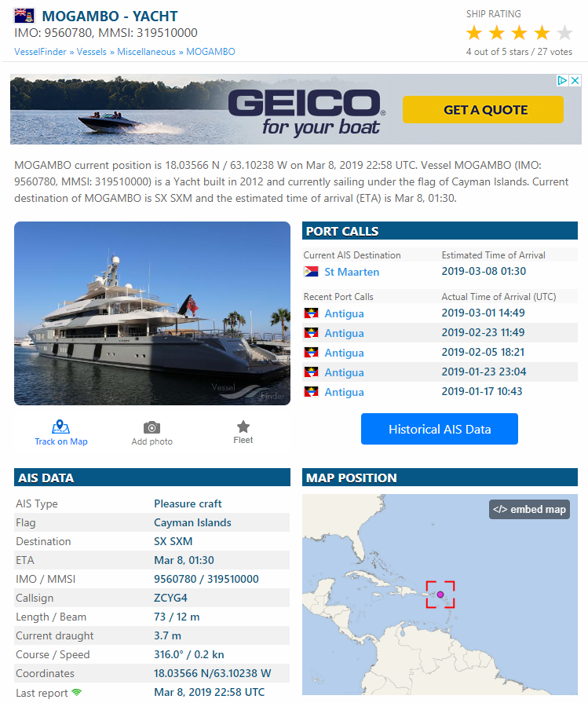Close the GEICO ad with X icon
The height and width of the screenshot is (703, 588).
tap(575, 80)
